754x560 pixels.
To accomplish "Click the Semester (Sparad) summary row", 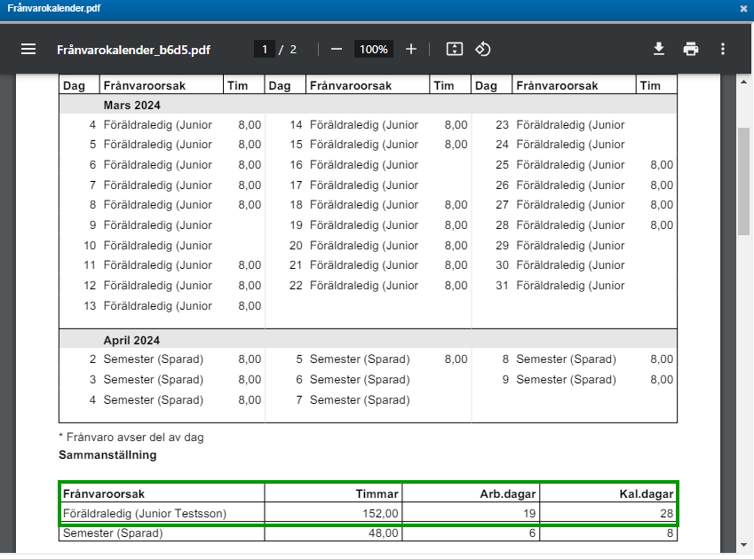I will tap(113, 533).
